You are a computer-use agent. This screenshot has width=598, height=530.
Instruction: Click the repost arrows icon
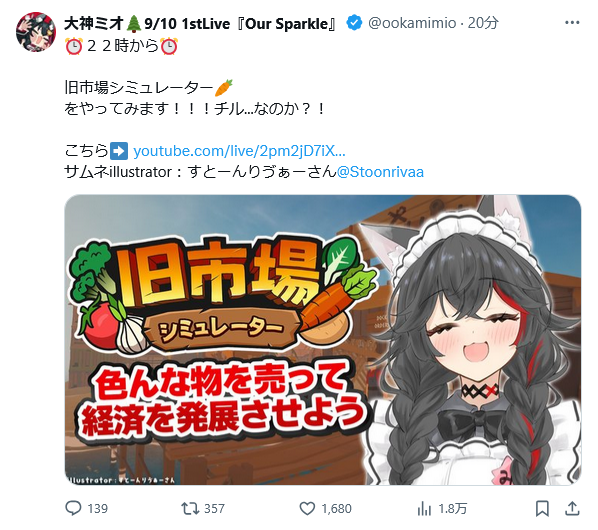click(x=190, y=508)
